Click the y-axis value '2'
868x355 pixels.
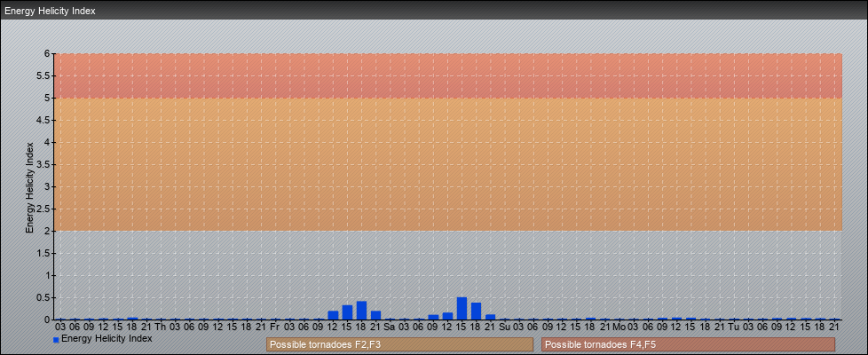pos(48,231)
